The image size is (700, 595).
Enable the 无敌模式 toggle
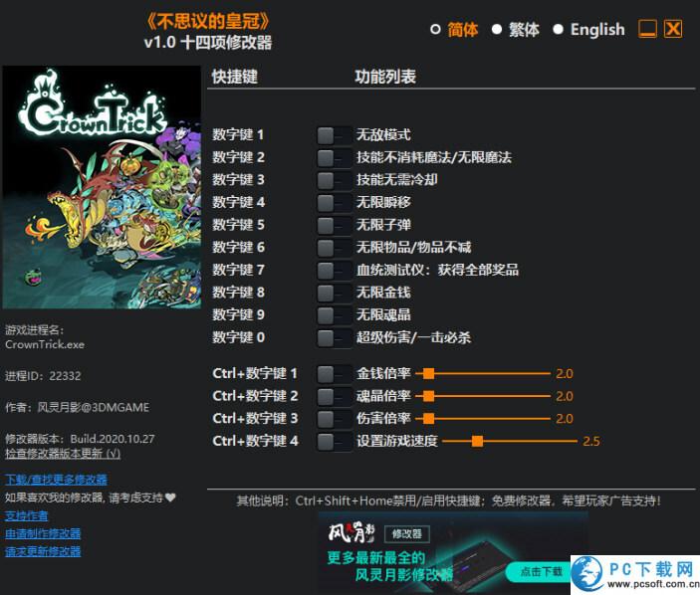333,134
